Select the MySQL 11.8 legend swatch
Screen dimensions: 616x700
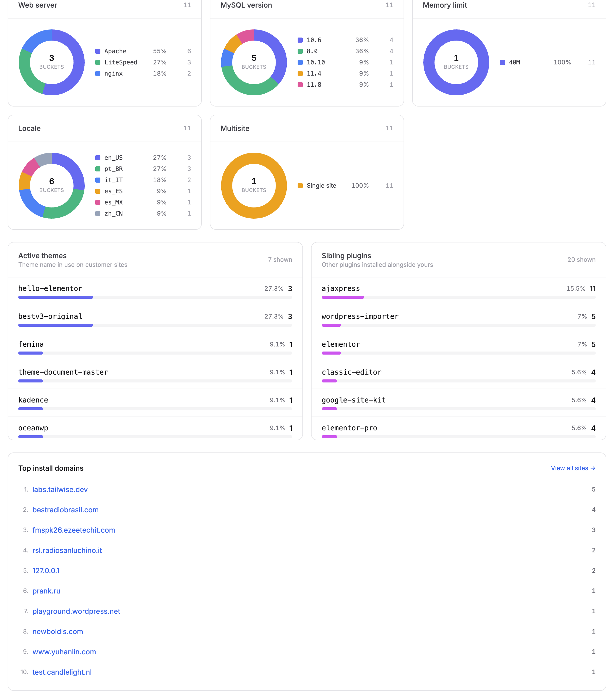300,85
